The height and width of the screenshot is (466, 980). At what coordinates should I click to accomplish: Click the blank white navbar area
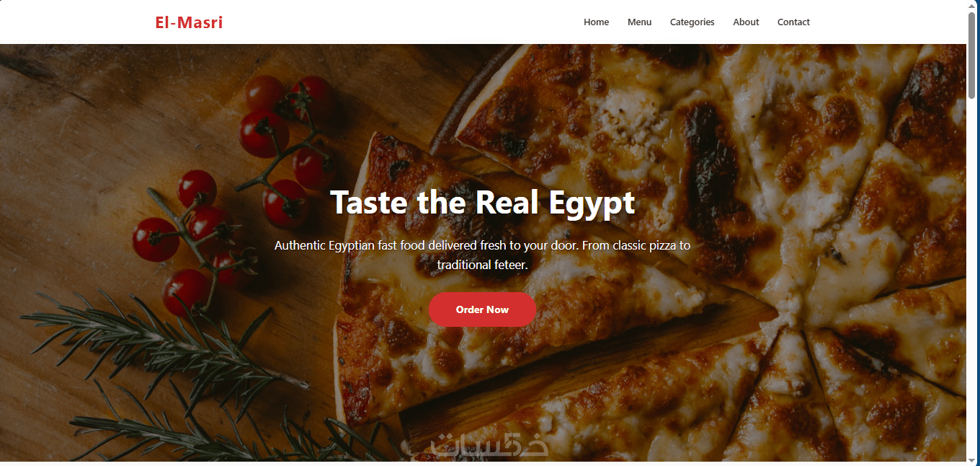404,22
